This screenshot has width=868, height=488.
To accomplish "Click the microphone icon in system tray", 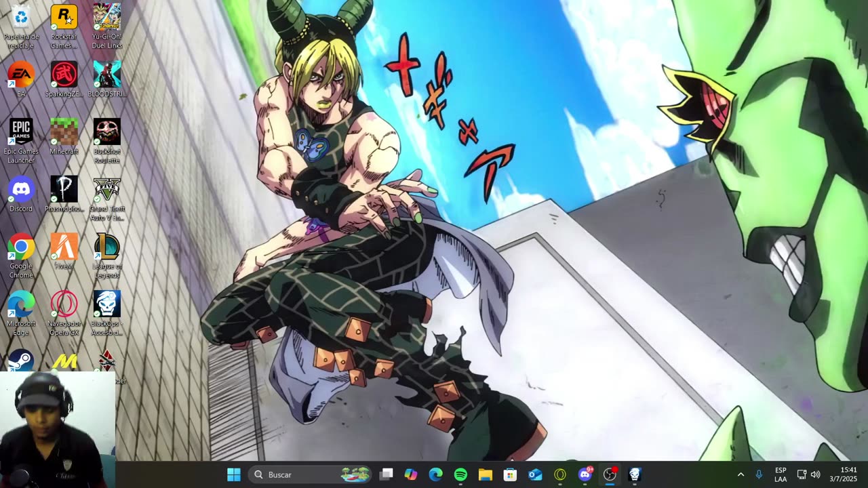I will tap(759, 474).
